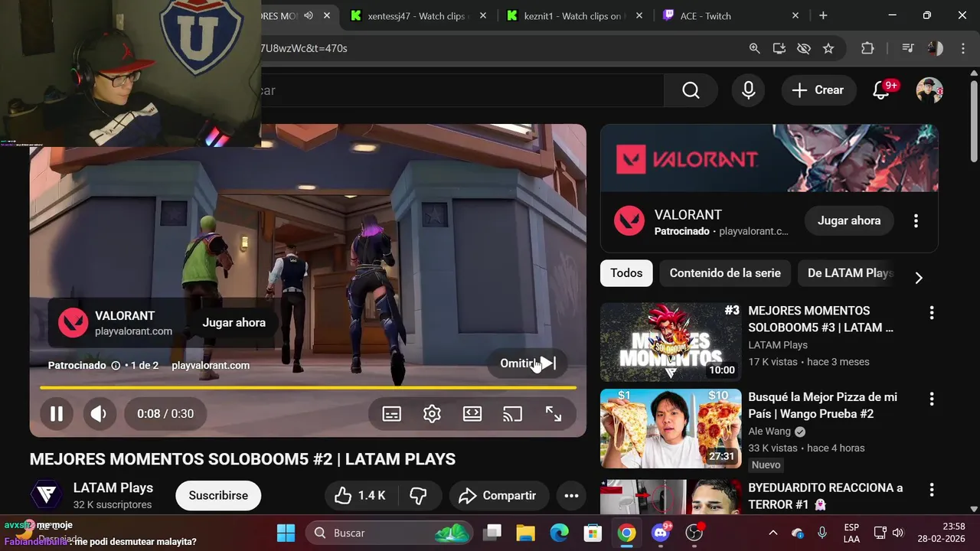This screenshot has height=551, width=980.
Task: Click the yellow ad progress bar
Action: click(308, 388)
